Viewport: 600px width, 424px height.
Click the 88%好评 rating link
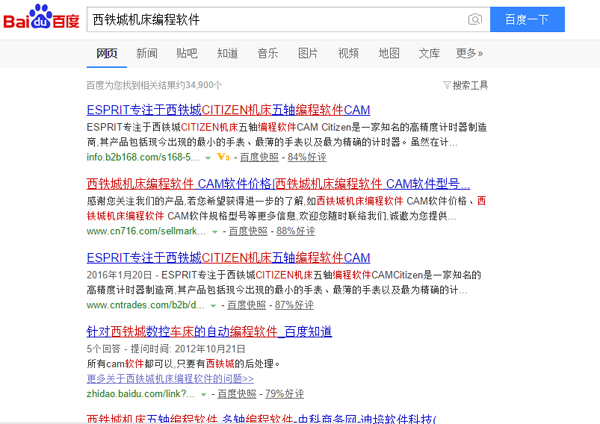[x=296, y=231]
